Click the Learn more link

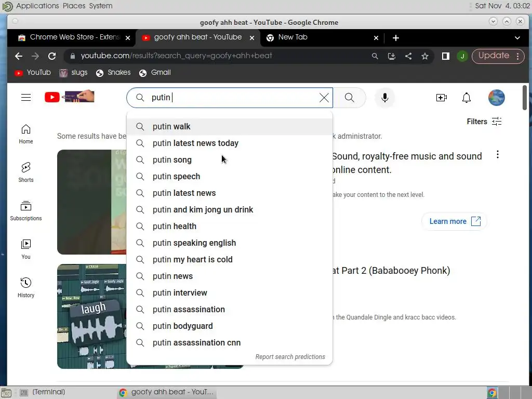455,221
